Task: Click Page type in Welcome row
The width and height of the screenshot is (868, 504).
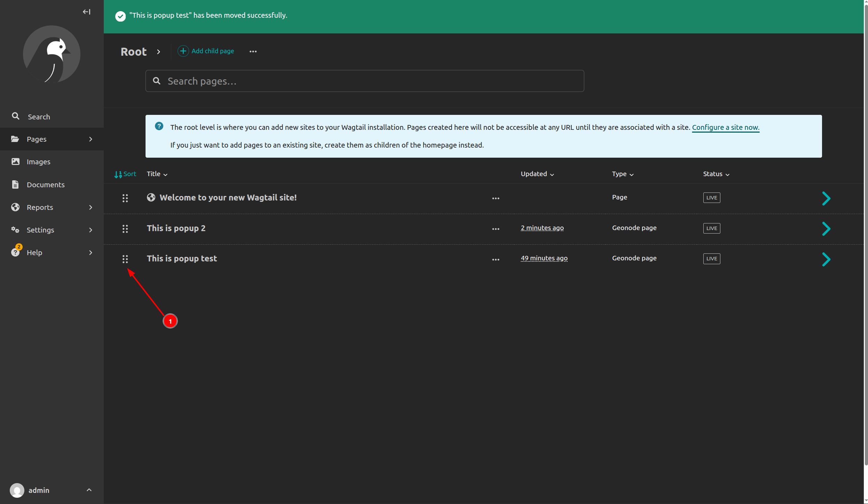Action: pos(619,197)
